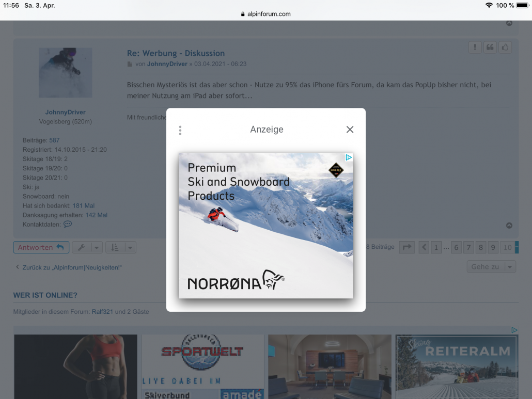
Task: Go to page 8 in pagination
Action: point(481,248)
